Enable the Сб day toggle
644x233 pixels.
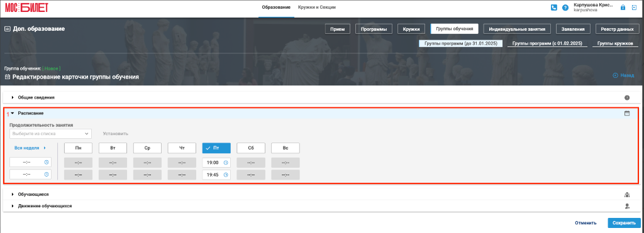click(251, 148)
